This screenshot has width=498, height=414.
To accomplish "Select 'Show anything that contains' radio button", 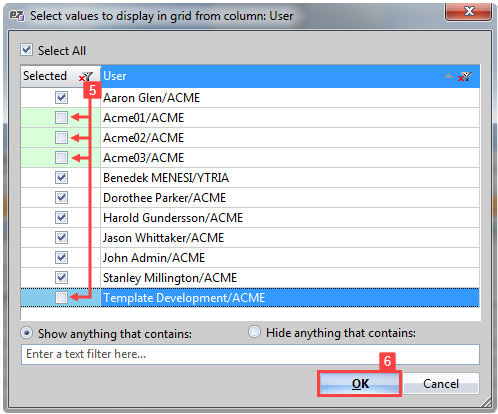I will 26,333.
